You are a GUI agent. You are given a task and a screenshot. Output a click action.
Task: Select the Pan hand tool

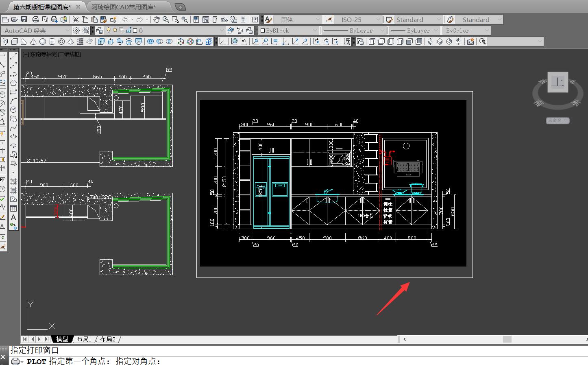pyautogui.click(x=157, y=20)
